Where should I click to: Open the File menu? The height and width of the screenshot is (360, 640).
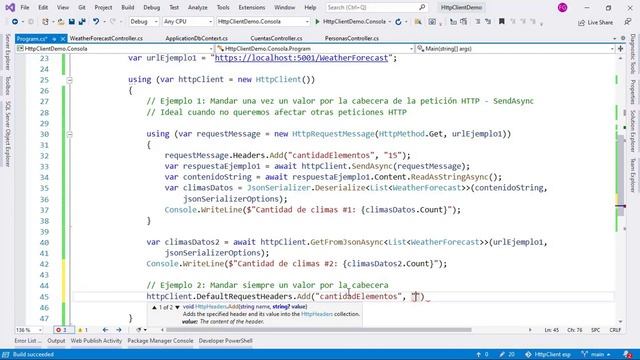(x=24, y=7)
